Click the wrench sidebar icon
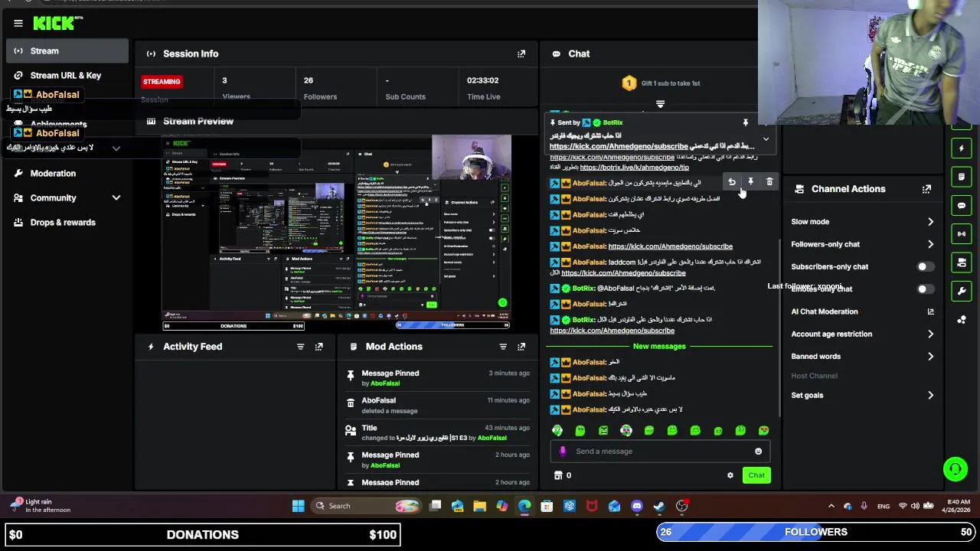 pyautogui.click(x=962, y=291)
